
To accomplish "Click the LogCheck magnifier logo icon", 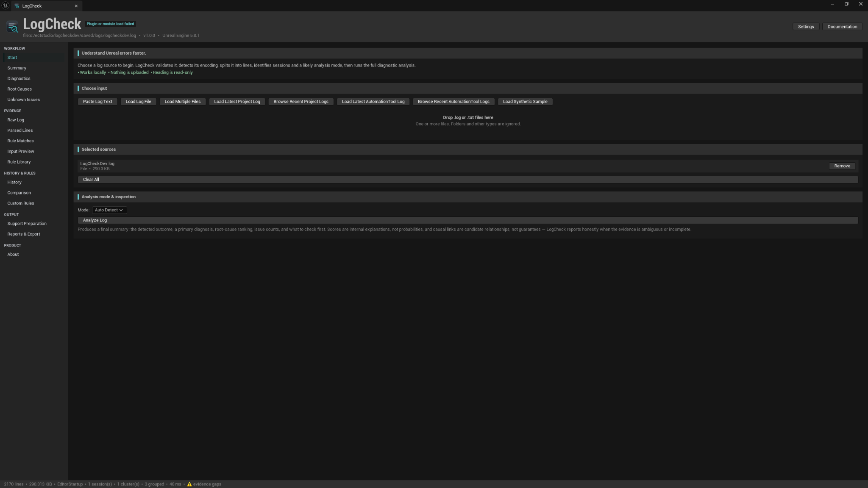I will pos(13,27).
